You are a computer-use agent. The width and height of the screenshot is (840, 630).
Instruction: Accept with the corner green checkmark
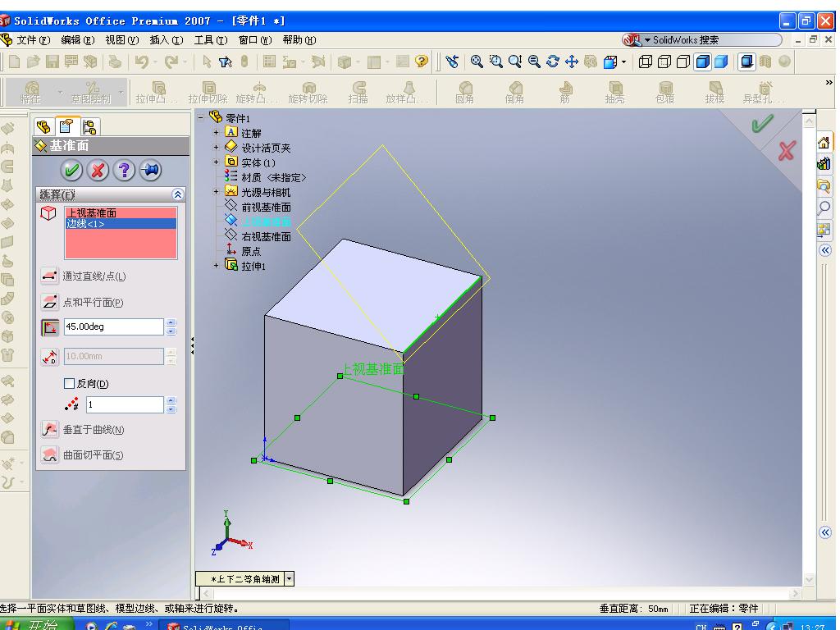(762, 123)
